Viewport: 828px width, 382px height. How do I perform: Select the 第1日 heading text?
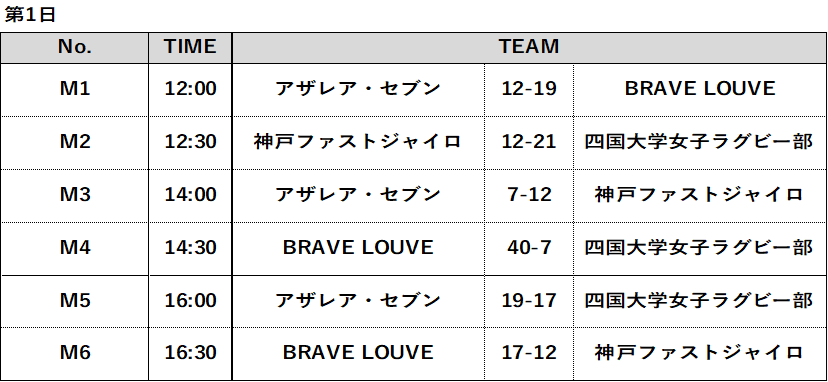coord(30,15)
